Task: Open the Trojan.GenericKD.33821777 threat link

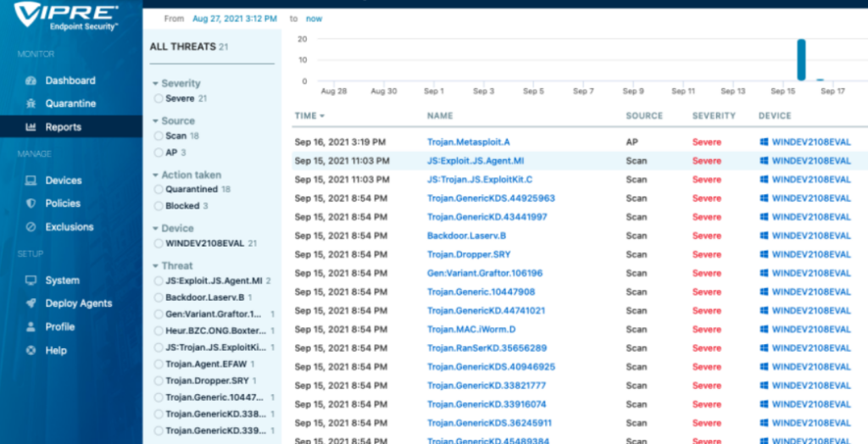Action: pos(487,386)
